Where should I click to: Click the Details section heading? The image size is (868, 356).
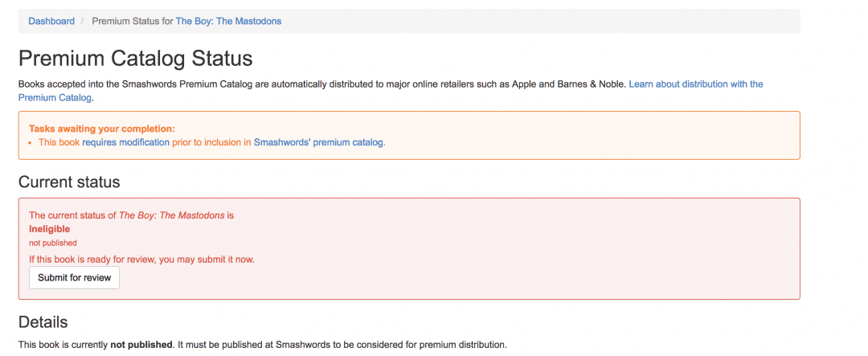(x=43, y=322)
